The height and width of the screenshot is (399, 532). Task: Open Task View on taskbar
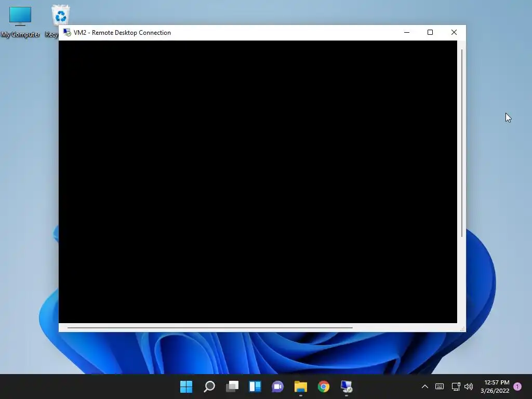pyautogui.click(x=232, y=387)
